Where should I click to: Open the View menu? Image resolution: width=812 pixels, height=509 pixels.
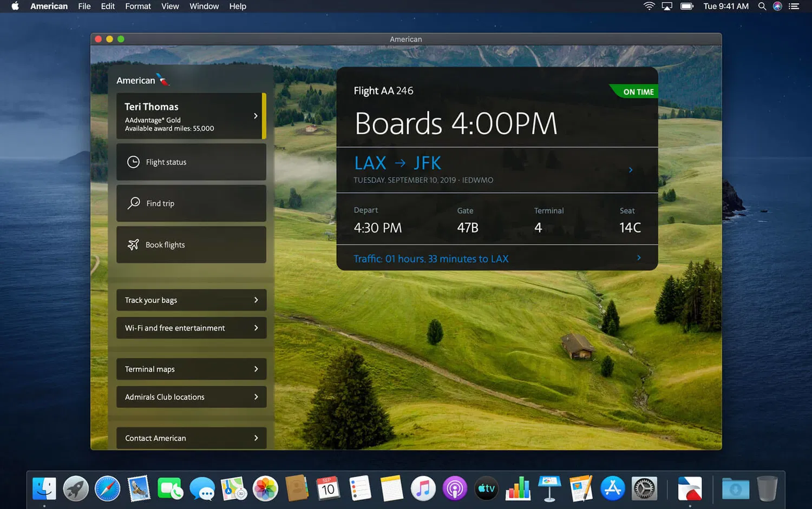point(170,6)
